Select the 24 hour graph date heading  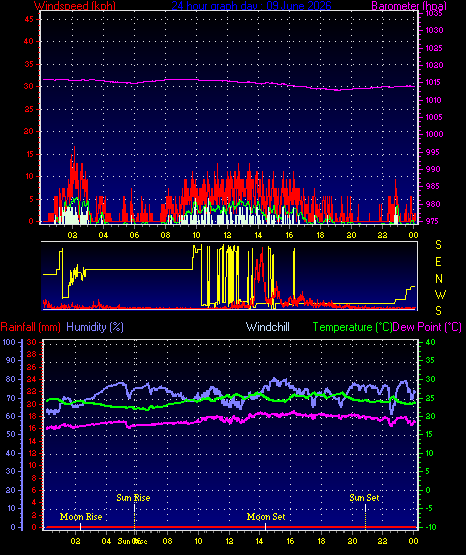tap(252, 5)
